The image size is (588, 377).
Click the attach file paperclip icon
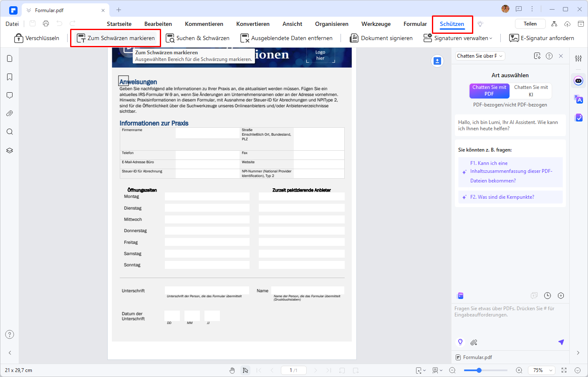[474, 342]
